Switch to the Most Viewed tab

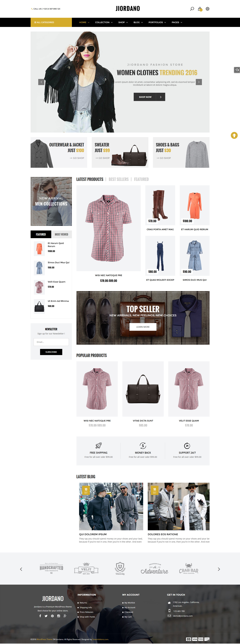(61, 234)
